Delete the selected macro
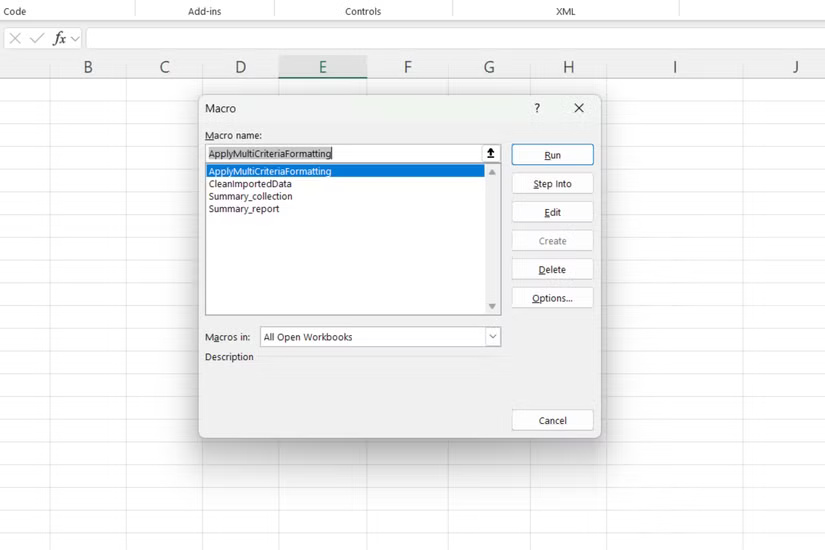 pyautogui.click(x=552, y=269)
